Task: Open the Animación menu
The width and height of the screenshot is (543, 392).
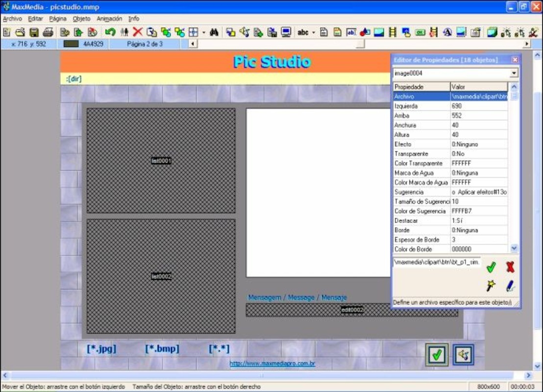Action: tap(109, 19)
